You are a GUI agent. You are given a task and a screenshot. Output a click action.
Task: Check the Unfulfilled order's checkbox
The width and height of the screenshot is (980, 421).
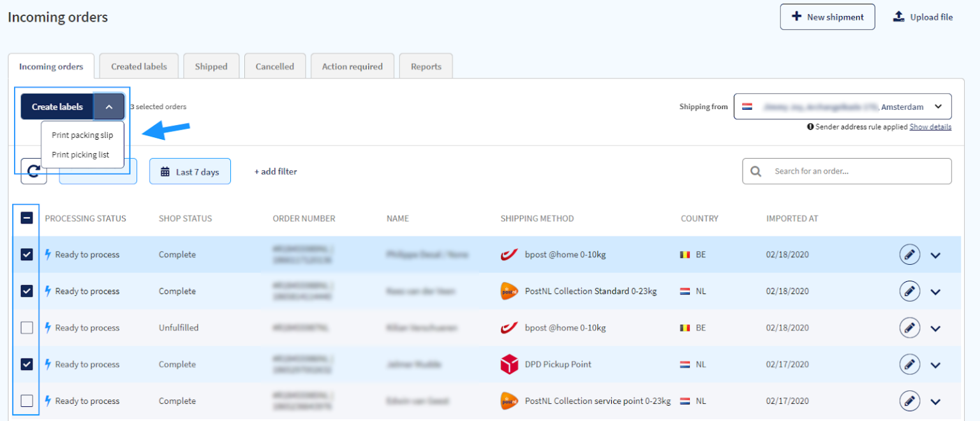26,327
